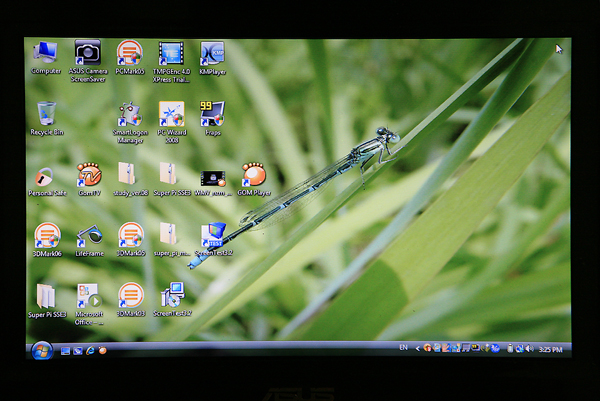Select the GomTV shortcut
This screenshot has width=600, height=401.
coord(89,179)
